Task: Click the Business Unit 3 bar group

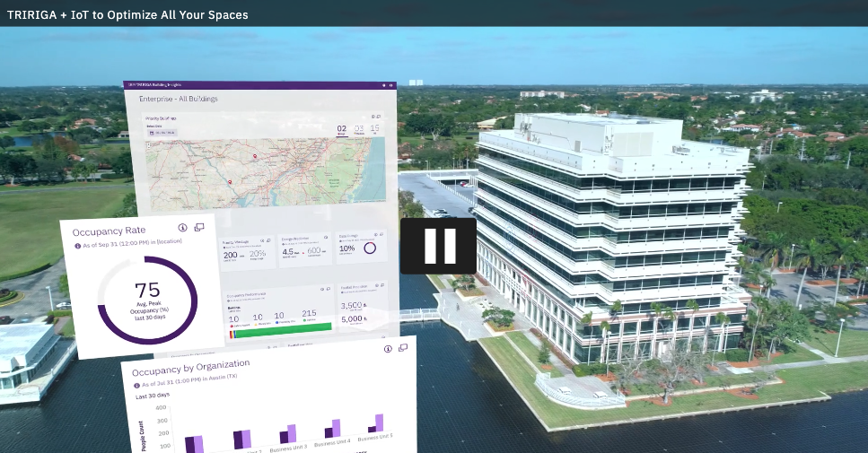Action: coord(288,434)
